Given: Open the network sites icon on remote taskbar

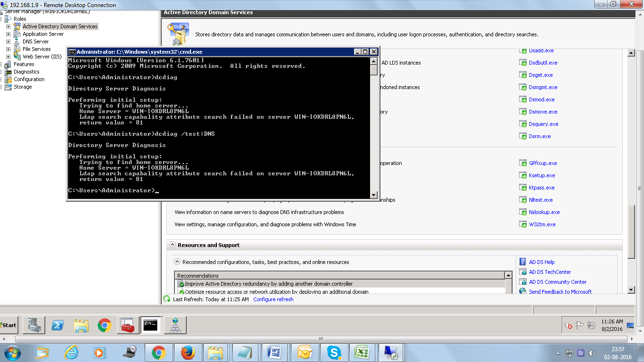Looking at the screenshot, I should point(175,325).
